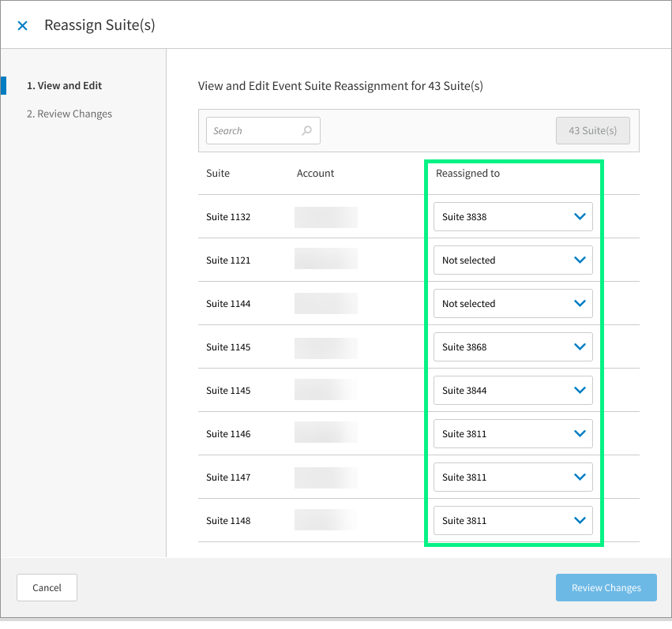Expand the reassignment dropdown for Suite 1147
Image resolution: width=672 pixels, height=629 pixels.
click(x=512, y=477)
